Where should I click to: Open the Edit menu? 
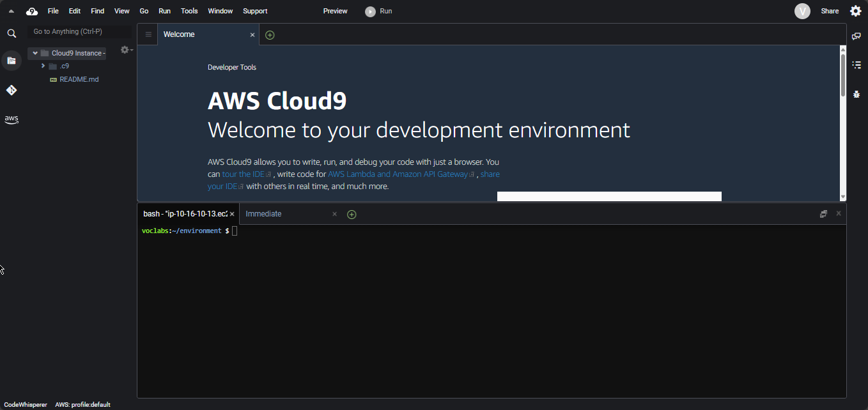point(75,11)
